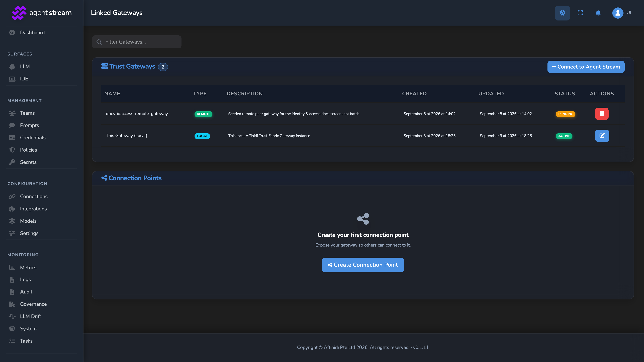Click Create Connection Point button
This screenshot has height=362, width=644.
[x=363, y=265]
